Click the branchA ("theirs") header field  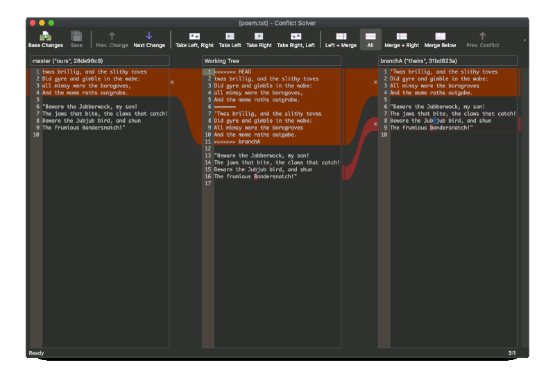click(x=447, y=61)
